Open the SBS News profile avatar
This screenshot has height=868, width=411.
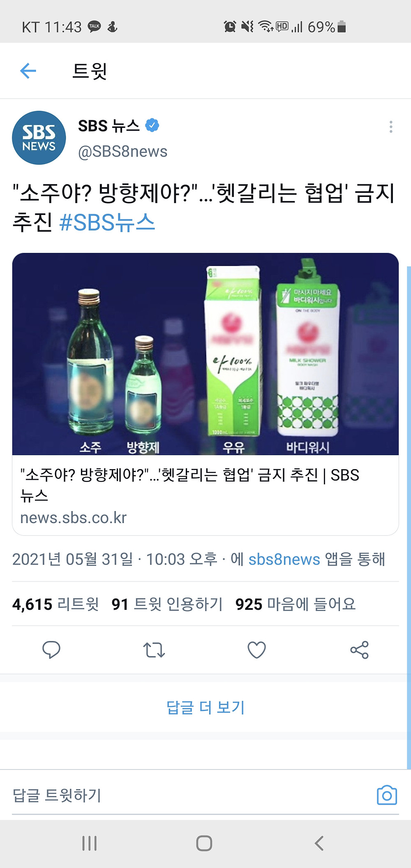pyautogui.click(x=39, y=138)
